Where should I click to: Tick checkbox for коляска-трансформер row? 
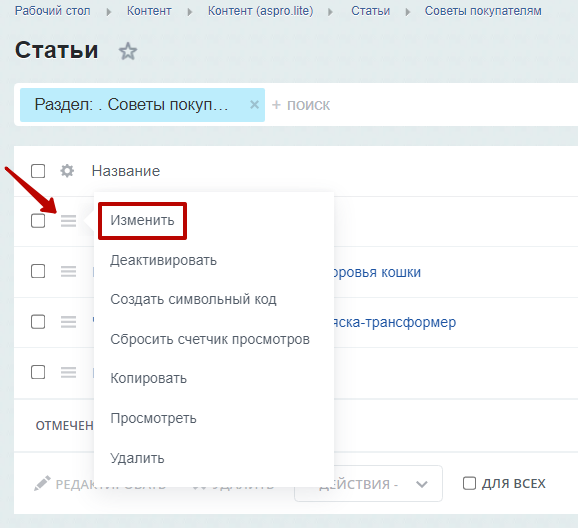(x=38, y=322)
